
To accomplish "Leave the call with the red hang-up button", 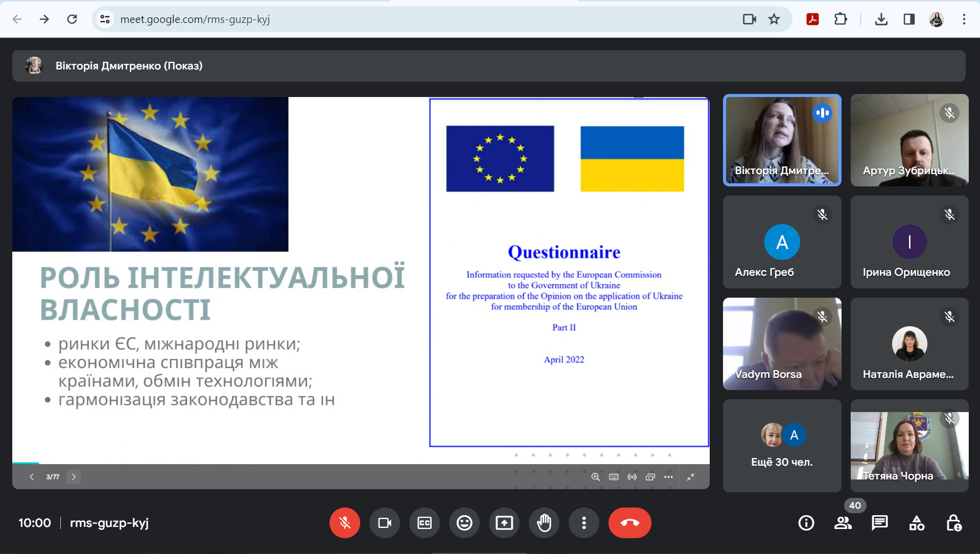I will click(x=630, y=523).
